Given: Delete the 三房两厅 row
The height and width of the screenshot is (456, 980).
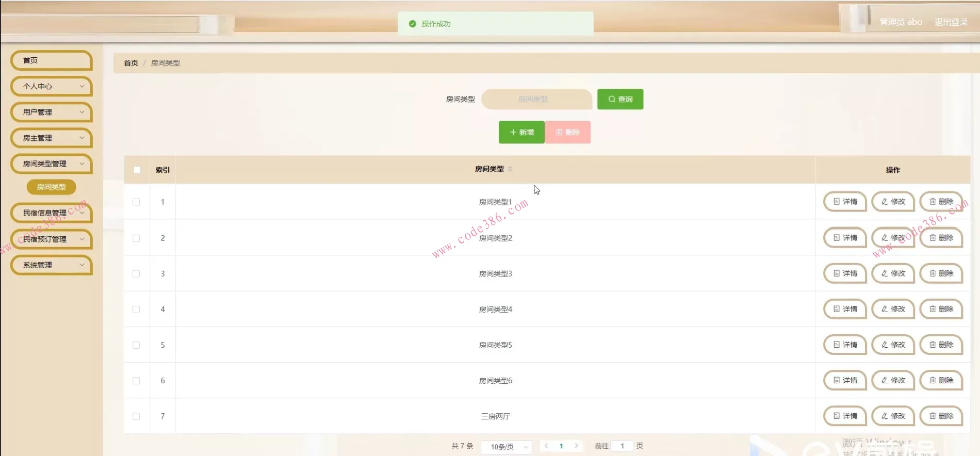Looking at the screenshot, I should 941,416.
